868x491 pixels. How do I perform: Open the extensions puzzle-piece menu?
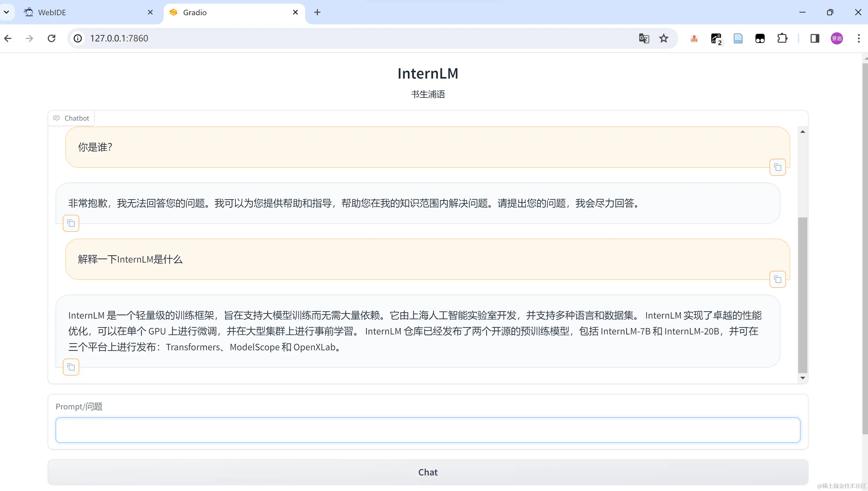coord(782,38)
